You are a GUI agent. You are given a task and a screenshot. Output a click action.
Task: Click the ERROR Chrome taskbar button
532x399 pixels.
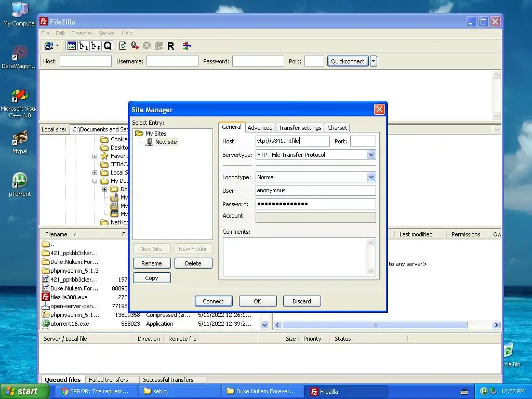[x=96, y=391]
